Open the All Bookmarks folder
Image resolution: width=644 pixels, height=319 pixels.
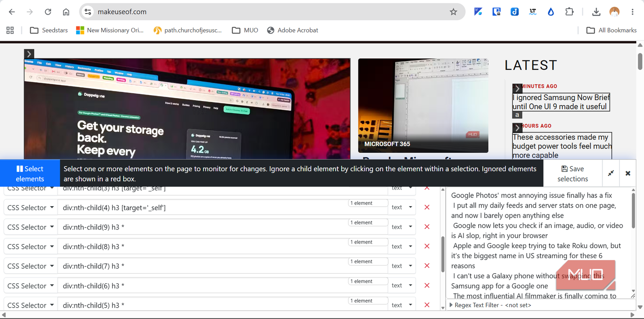pyautogui.click(x=612, y=30)
